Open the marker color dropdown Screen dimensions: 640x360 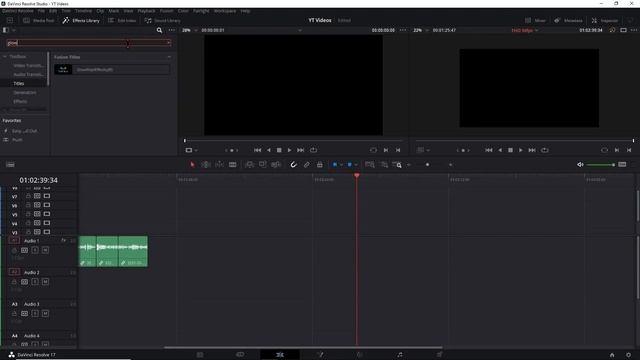[x=356, y=164]
